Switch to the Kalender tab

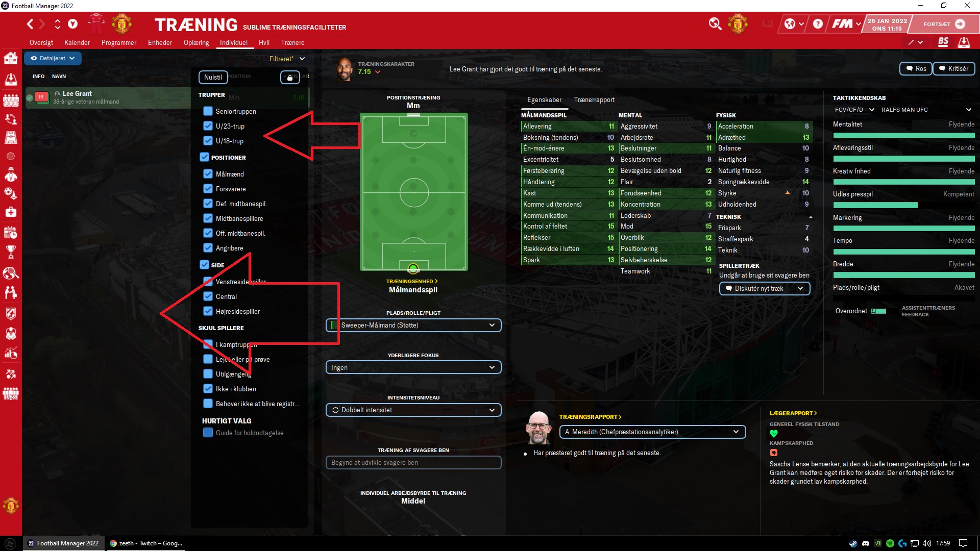tap(77, 43)
